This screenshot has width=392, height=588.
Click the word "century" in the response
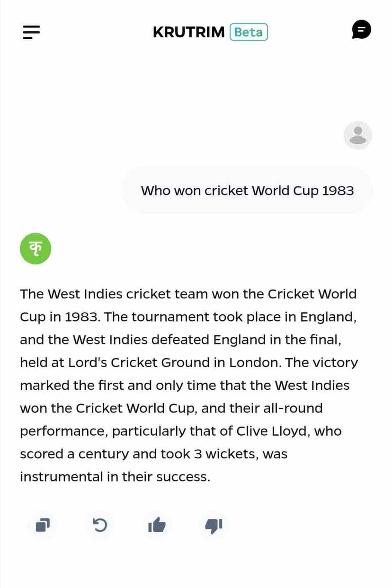point(103,454)
